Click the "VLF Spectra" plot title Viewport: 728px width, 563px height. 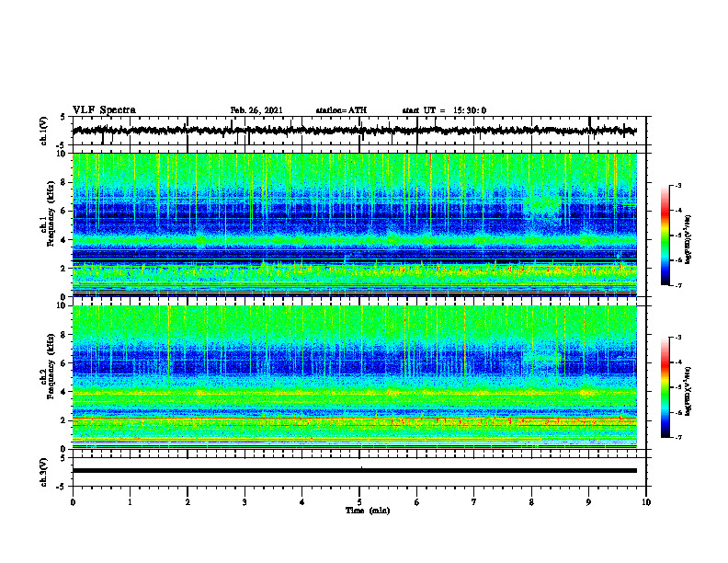point(104,110)
